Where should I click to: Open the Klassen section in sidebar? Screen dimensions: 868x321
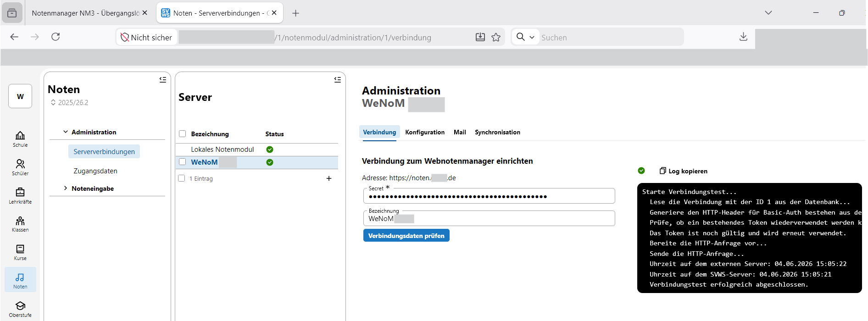point(20,224)
